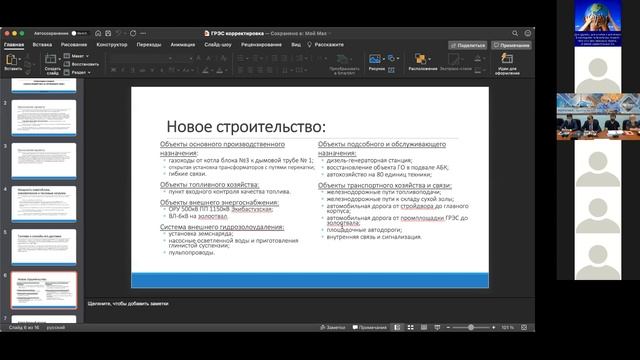Toggle the Автосохранение autosave switch

(80, 33)
